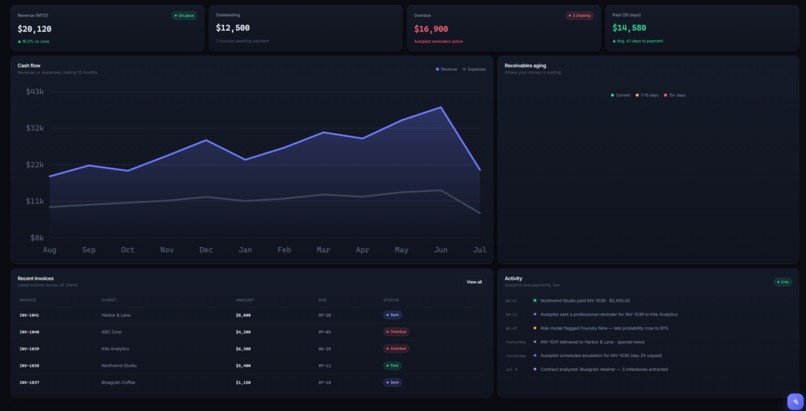Click the Cash flow panel title
The width and height of the screenshot is (806, 411).
pos(29,66)
